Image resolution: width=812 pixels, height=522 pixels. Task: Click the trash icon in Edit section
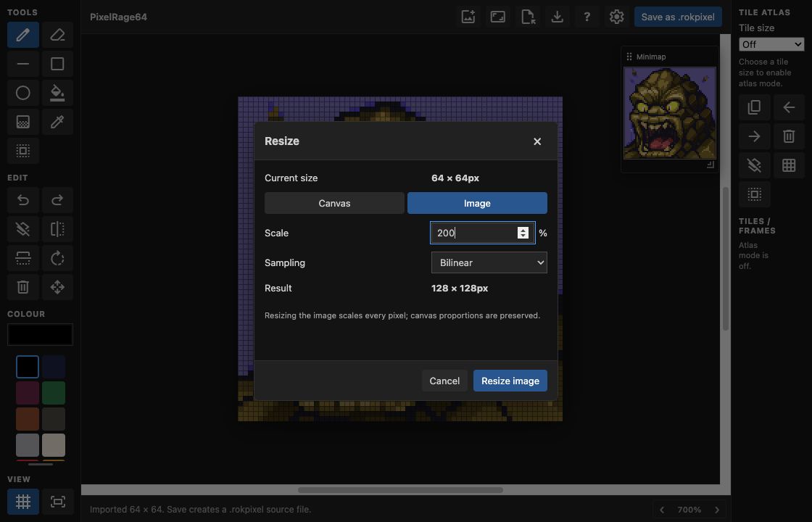22,287
